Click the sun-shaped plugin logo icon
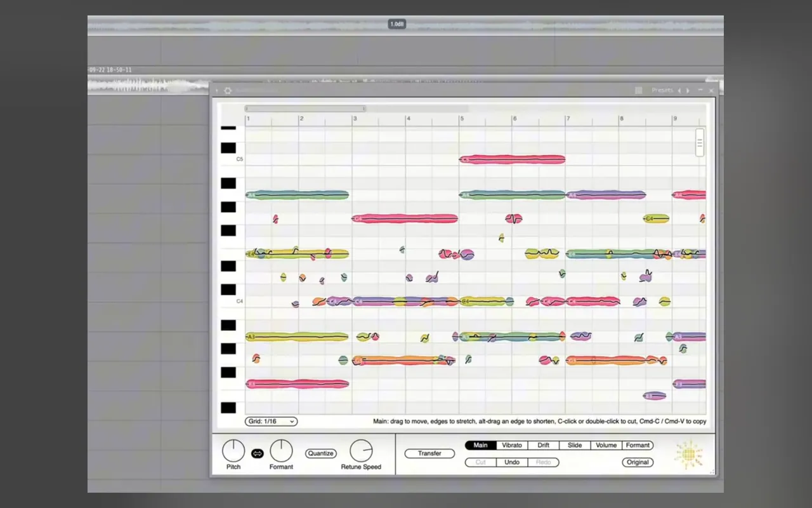 tap(689, 454)
